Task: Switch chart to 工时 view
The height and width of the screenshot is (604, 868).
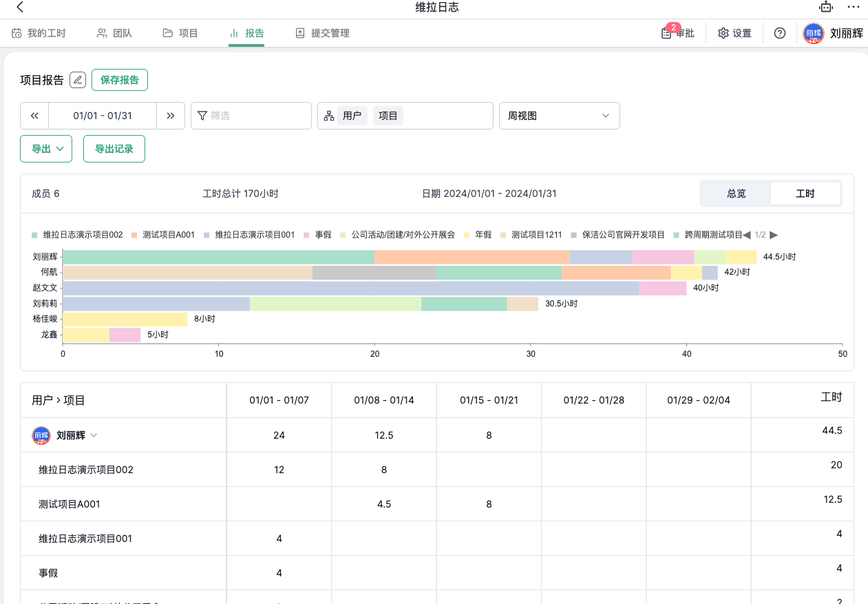Action: (805, 194)
